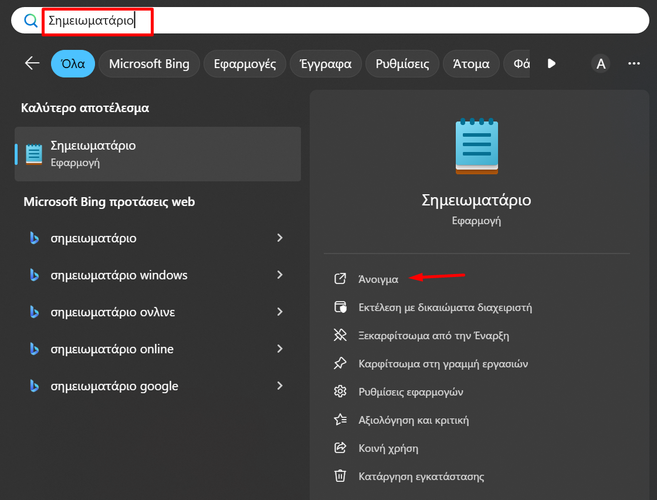The width and height of the screenshot is (657, 500).
Task: Choose Άνοιγμα to open Notepad
Action: [378, 279]
